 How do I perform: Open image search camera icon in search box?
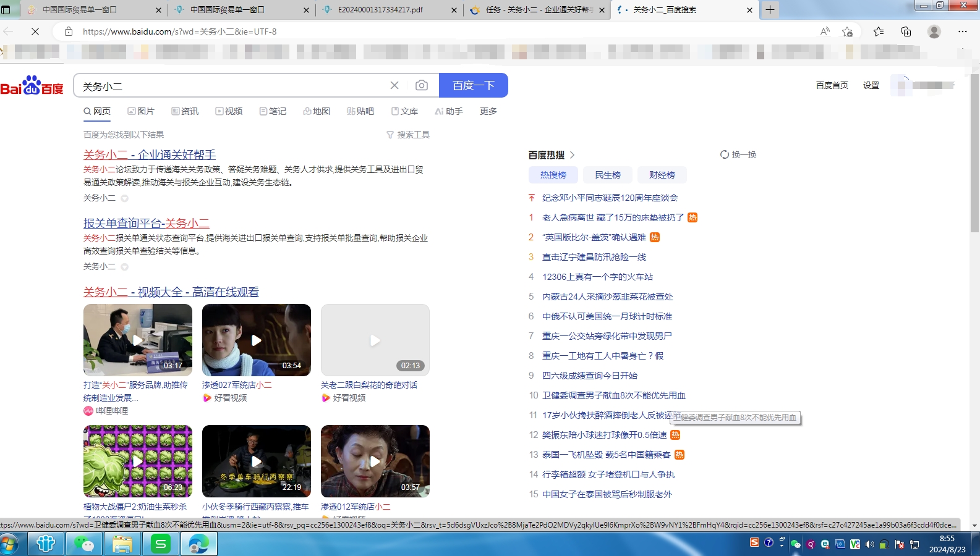(422, 85)
